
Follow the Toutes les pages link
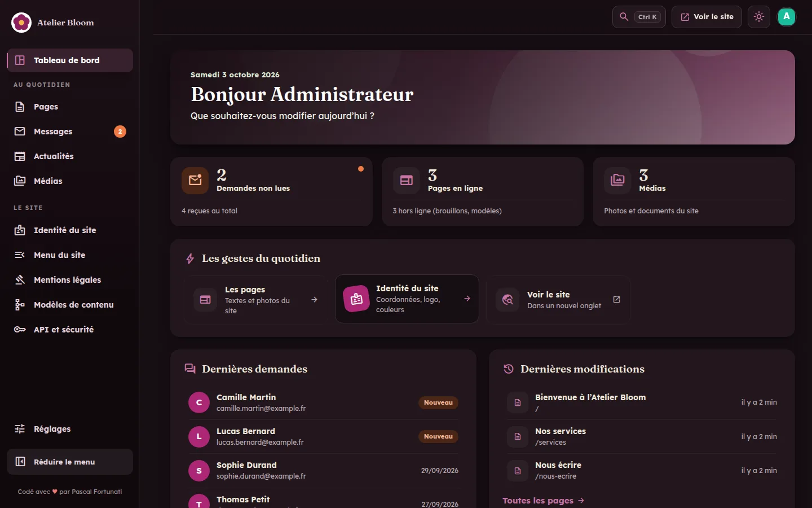[543, 501]
